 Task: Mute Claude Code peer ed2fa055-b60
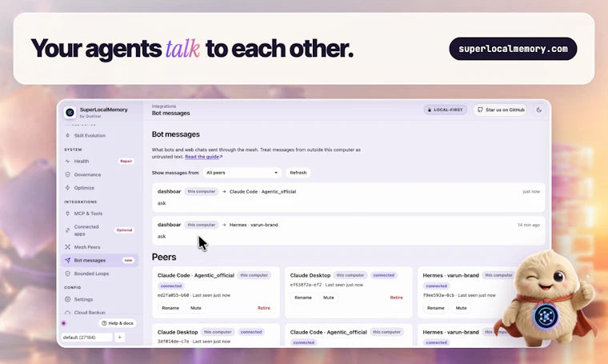pos(196,308)
